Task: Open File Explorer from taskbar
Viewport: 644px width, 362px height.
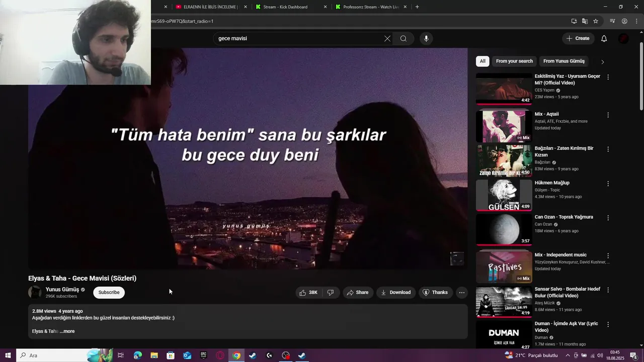Action: click(154, 355)
